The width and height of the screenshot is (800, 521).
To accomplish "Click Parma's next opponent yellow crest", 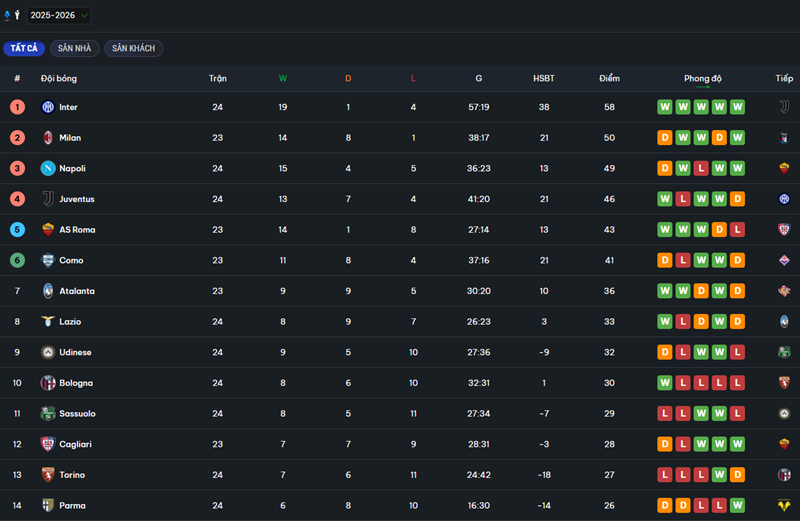I will [x=784, y=506].
